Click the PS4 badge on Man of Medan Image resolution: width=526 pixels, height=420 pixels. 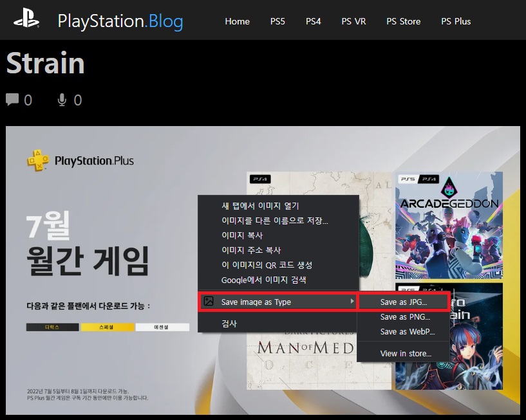coord(260,179)
